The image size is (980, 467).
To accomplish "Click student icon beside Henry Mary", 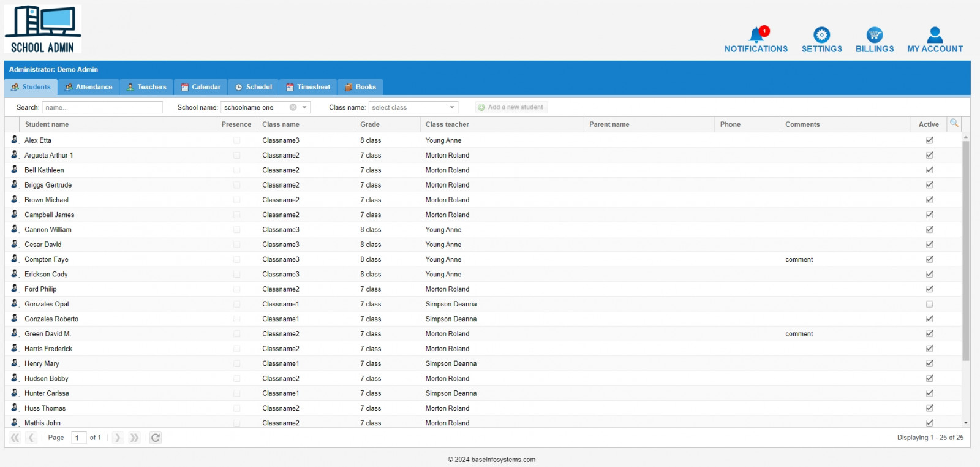I will [x=14, y=363].
